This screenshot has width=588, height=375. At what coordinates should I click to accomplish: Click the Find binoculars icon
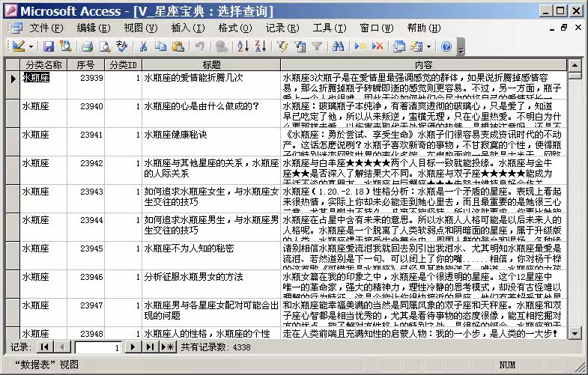[338, 46]
